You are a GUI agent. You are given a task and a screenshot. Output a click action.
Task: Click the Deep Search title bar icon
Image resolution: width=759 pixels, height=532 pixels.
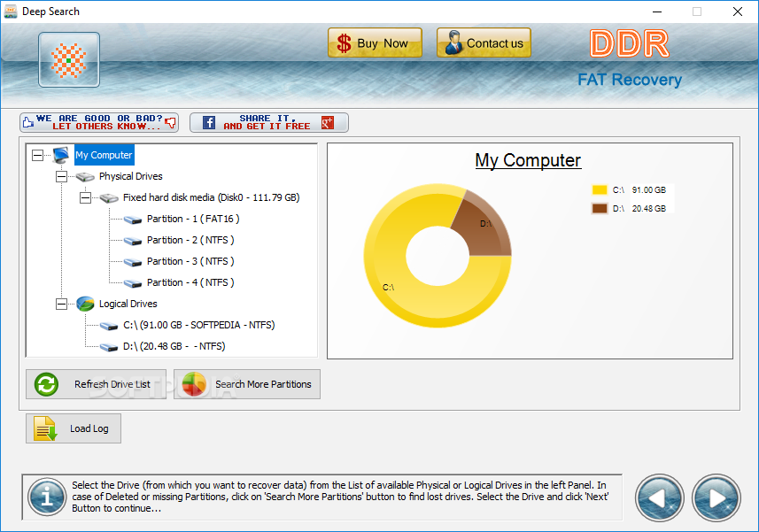click(x=10, y=12)
